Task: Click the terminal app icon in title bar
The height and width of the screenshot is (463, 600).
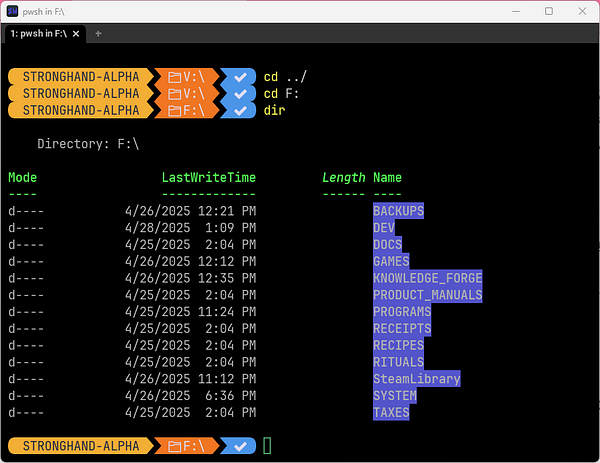Action: coord(12,10)
